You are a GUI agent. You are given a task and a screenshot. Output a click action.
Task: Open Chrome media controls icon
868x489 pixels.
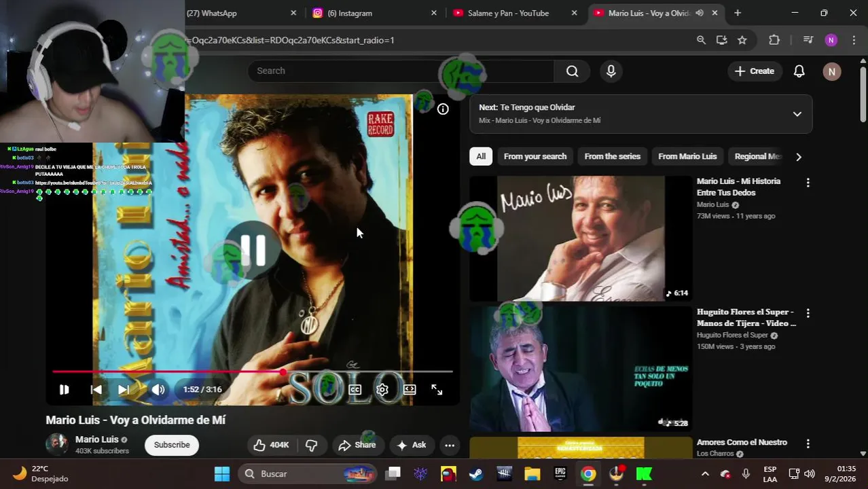point(808,40)
